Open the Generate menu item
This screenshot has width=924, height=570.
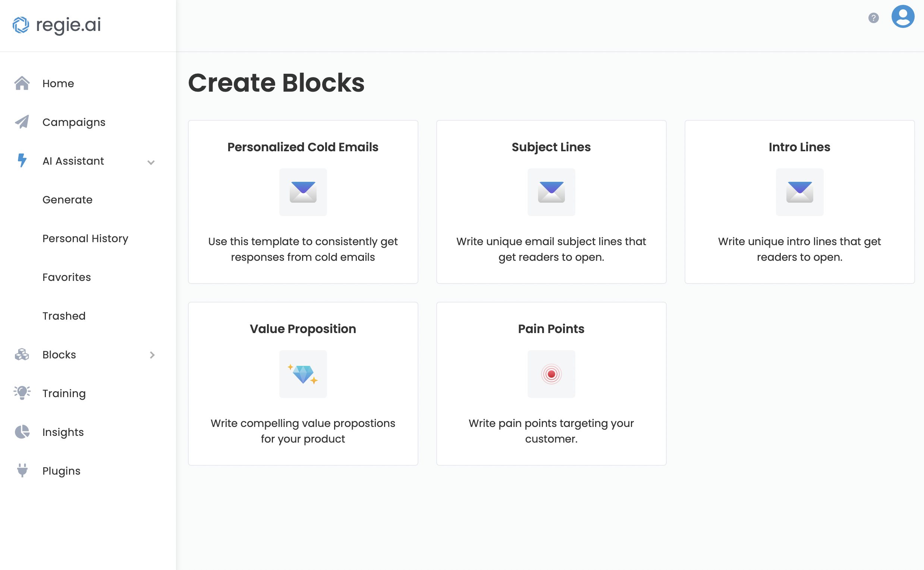coord(67,199)
